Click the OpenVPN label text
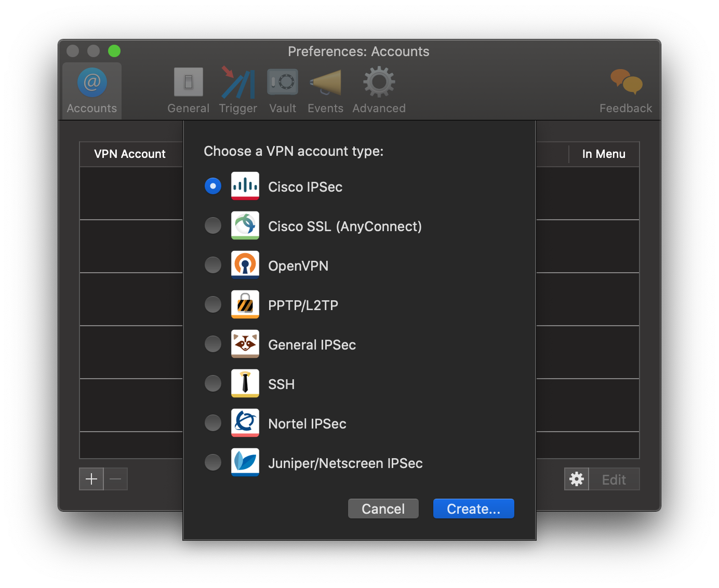The width and height of the screenshot is (719, 588). (x=298, y=266)
